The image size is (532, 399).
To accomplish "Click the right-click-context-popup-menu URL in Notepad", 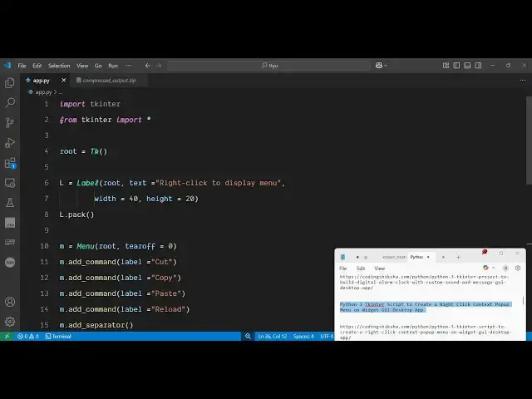I will pos(426,332).
